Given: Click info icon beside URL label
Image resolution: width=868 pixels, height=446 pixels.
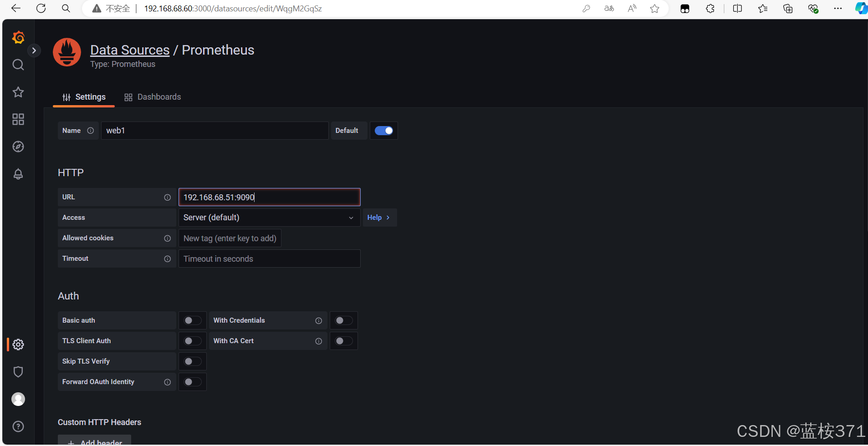Looking at the screenshot, I should point(168,197).
